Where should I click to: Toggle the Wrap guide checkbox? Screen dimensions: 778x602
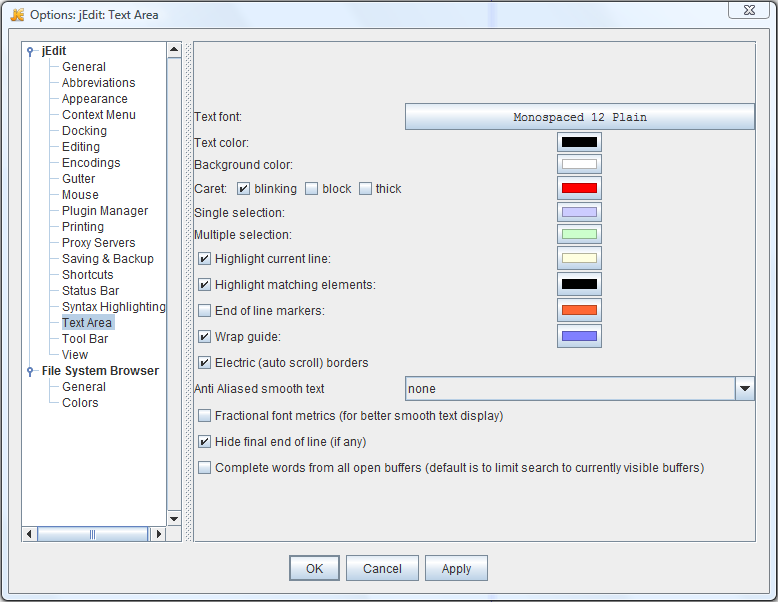[x=204, y=336]
